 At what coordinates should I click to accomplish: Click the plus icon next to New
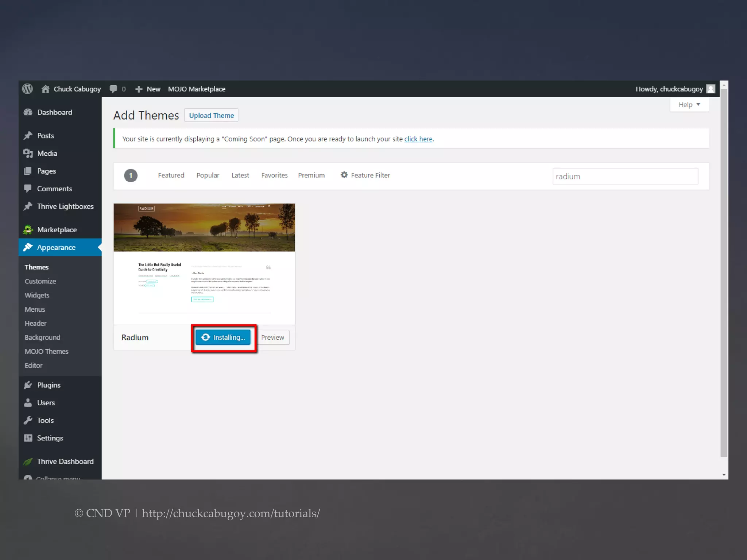[x=139, y=89]
